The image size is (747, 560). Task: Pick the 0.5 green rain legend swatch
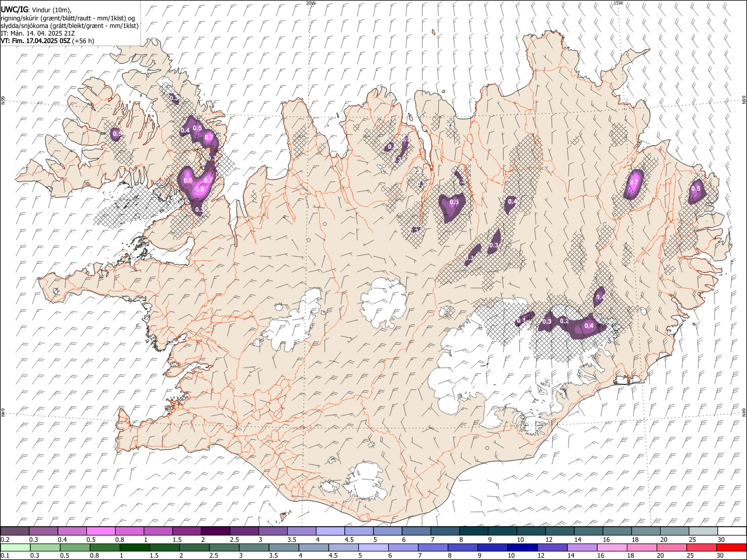pyautogui.click(x=75, y=547)
